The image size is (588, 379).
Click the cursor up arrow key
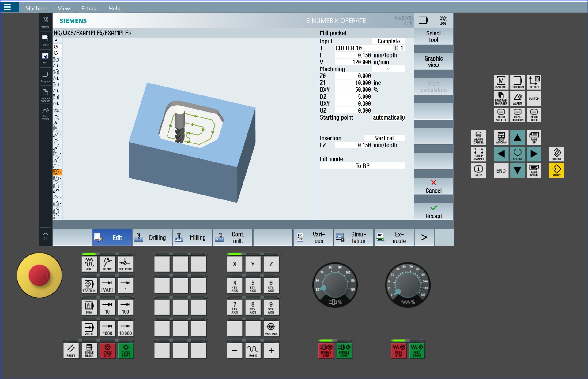518,137
